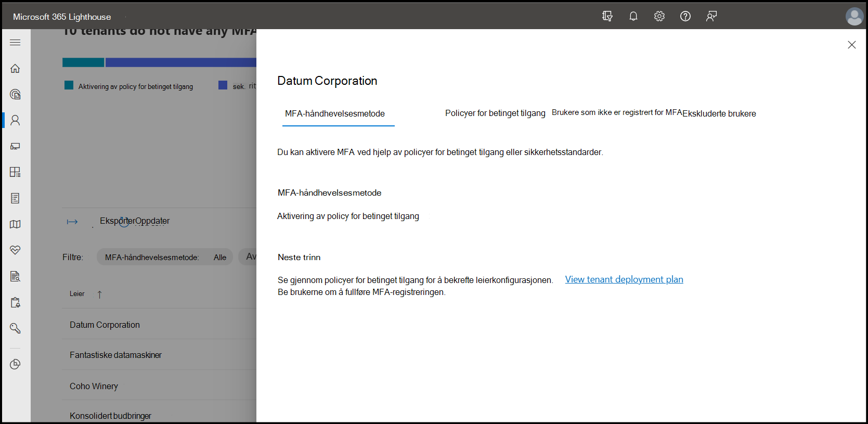
Task: Sort by the Leier column header
Action: pos(77,294)
